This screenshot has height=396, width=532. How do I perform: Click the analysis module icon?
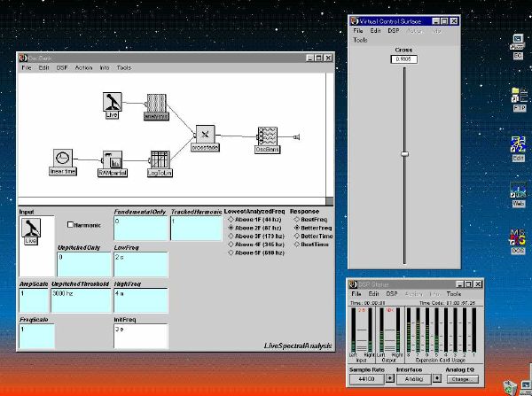(x=156, y=105)
